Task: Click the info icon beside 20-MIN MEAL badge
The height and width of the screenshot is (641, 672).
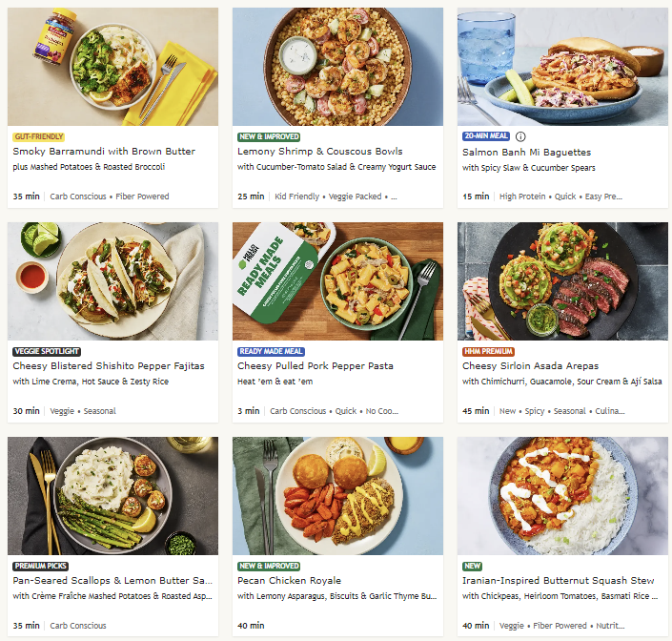Action: pos(520,136)
